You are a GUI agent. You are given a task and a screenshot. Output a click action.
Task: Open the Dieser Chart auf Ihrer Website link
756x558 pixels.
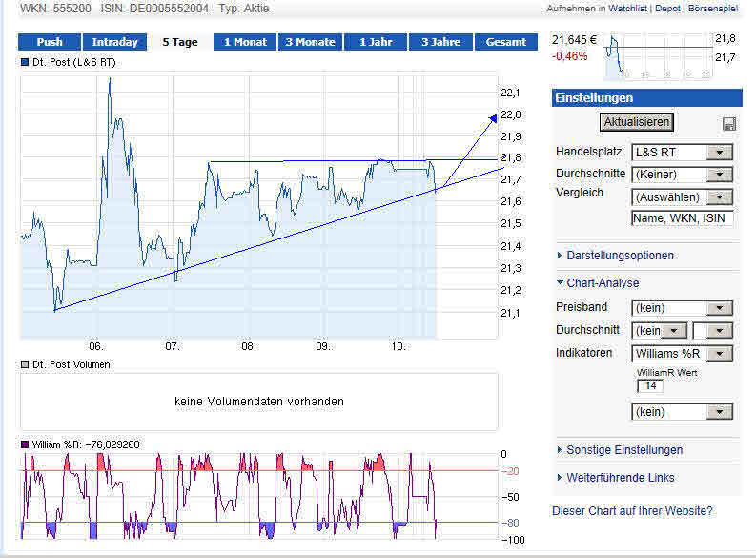(x=632, y=511)
